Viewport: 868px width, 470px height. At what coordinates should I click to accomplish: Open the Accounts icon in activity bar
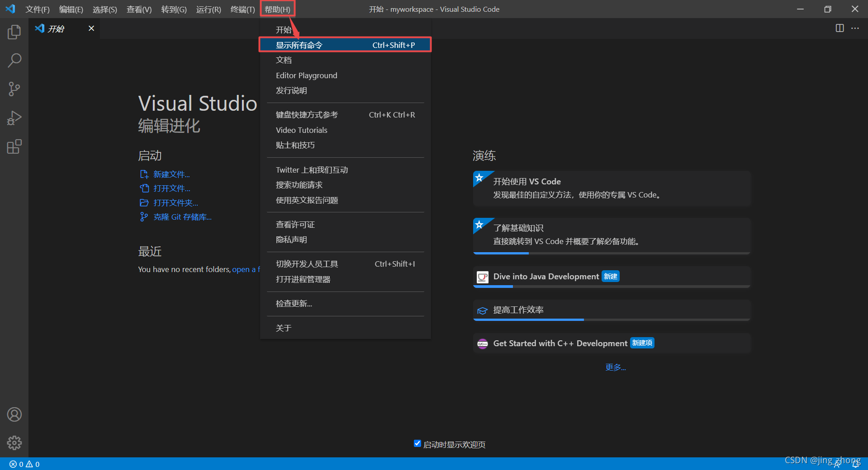(14, 414)
